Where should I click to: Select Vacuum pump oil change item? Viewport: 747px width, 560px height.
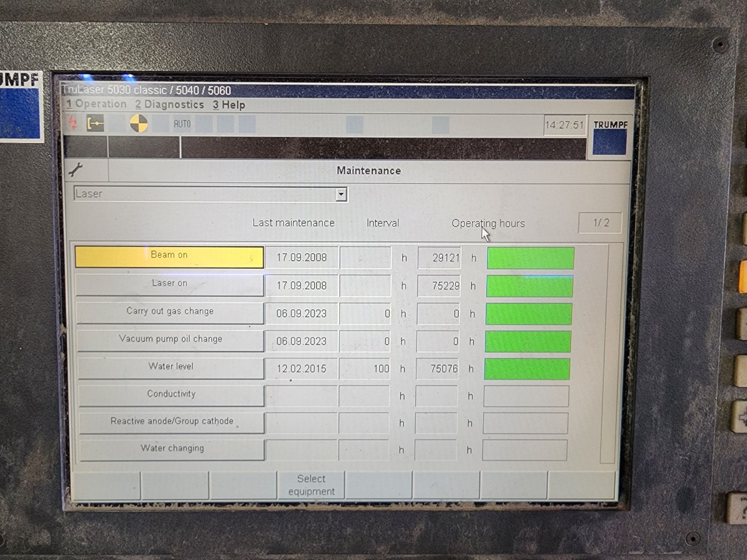pos(171,340)
